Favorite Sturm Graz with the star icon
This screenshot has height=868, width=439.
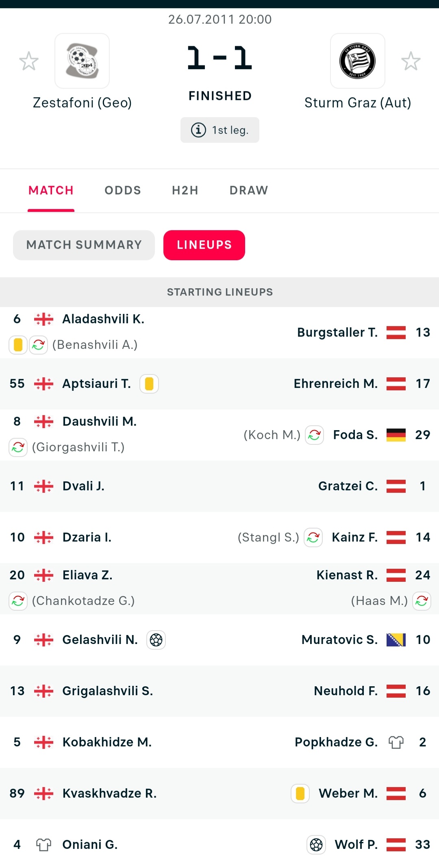411,61
